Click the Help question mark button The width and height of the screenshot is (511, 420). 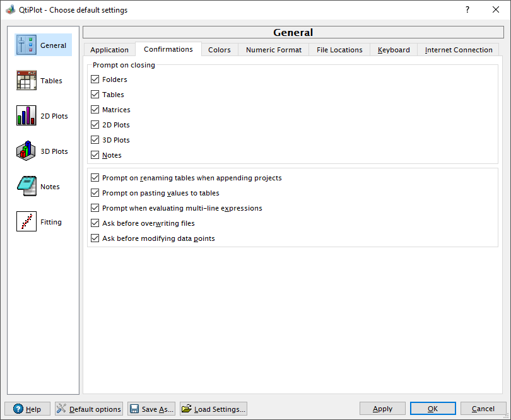[x=27, y=409]
